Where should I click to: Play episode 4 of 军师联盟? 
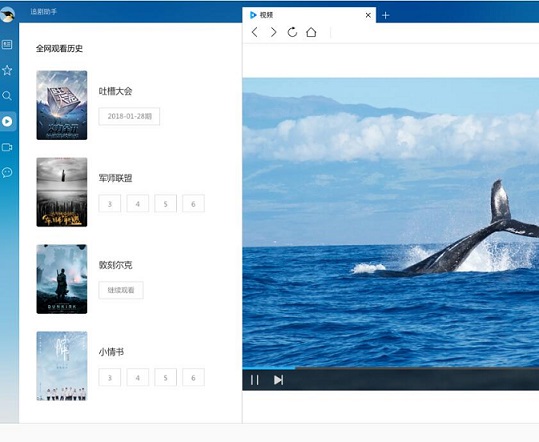(138, 204)
